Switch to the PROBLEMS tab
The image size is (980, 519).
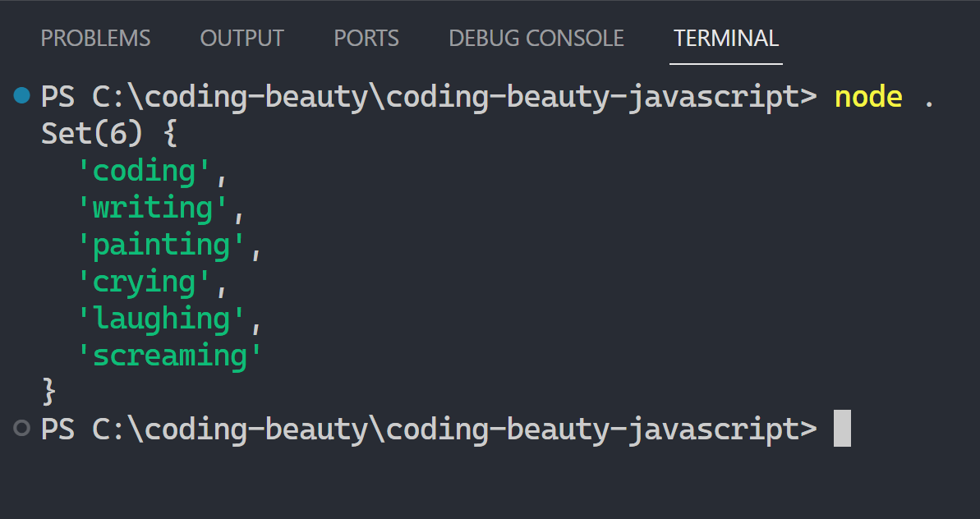(95, 38)
